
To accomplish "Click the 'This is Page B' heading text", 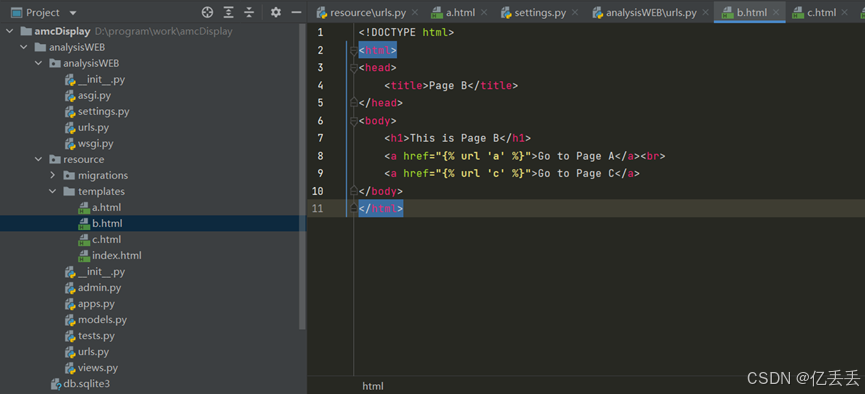I will click(455, 139).
